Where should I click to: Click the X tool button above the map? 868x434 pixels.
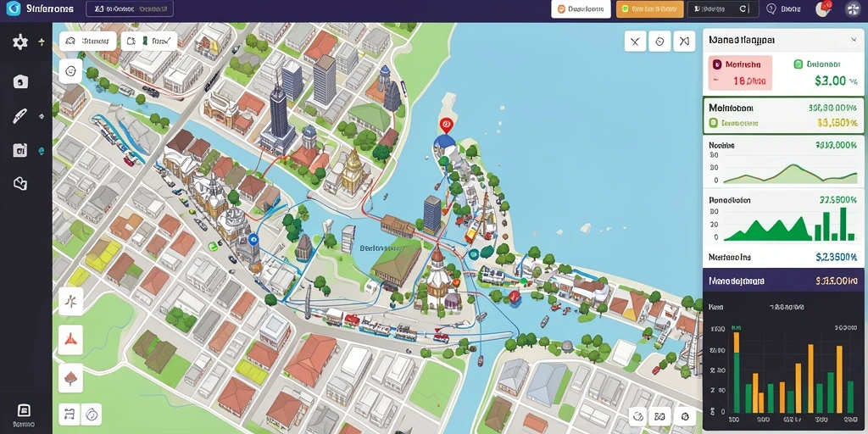[x=635, y=42]
